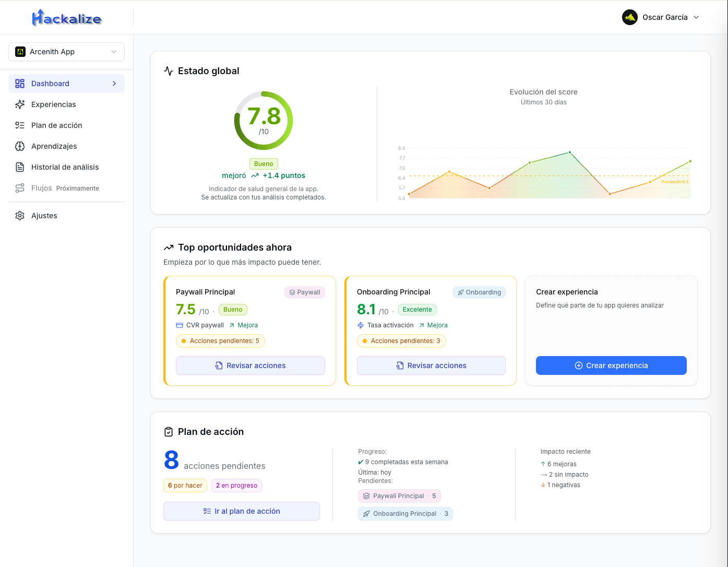This screenshot has height=567, width=728.
Task: Click the CVR paywall card icon
Action: [180, 325]
